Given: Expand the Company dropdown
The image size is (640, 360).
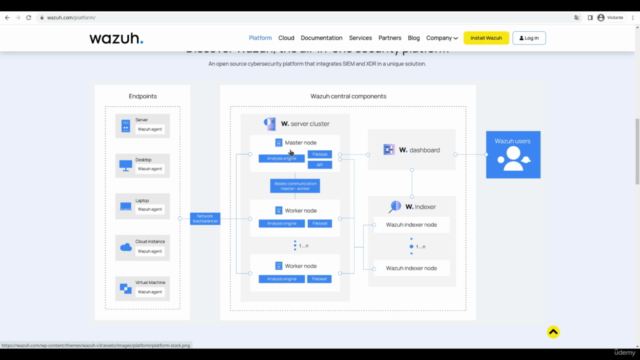Looking at the screenshot, I should 442,38.
